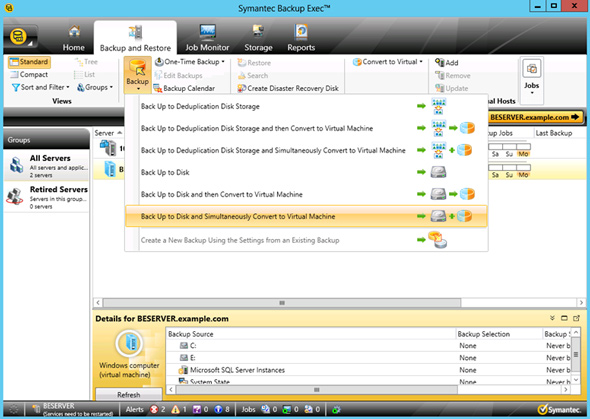Click the details pane vertical scrollbar

pos(576,355)
